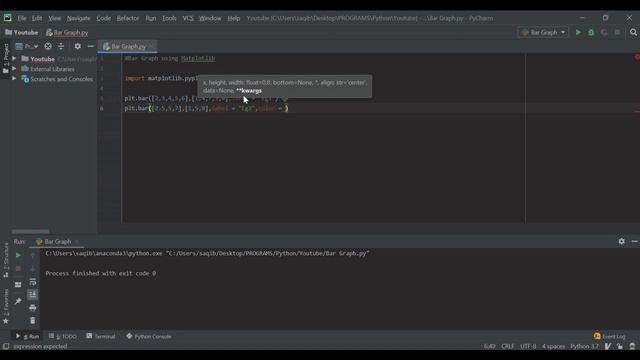Pin the Run tab
This screenshot has width=640, height=360.
click(18, 301)
